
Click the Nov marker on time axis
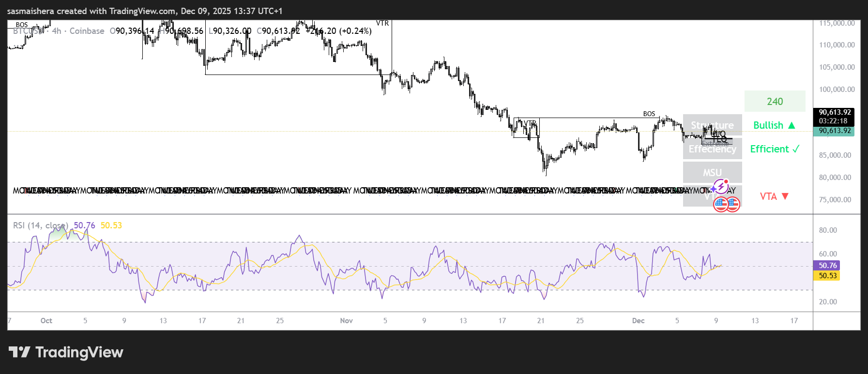click(x=346, y=321)
